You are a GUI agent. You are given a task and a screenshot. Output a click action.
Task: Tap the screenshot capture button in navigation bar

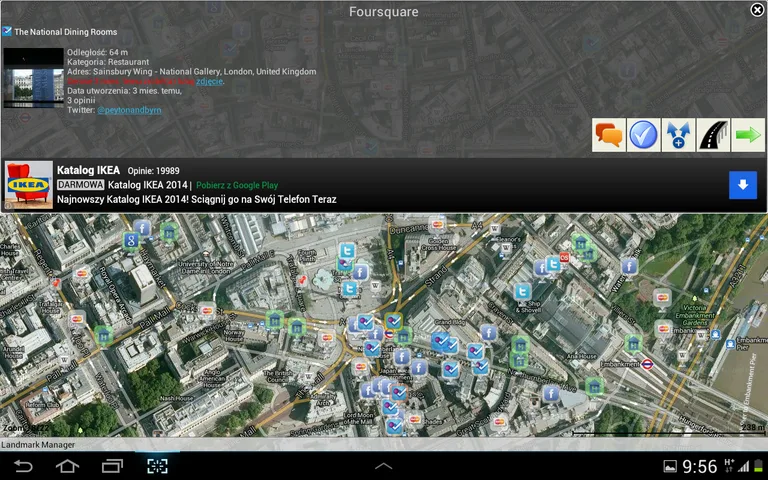(157, 466)
